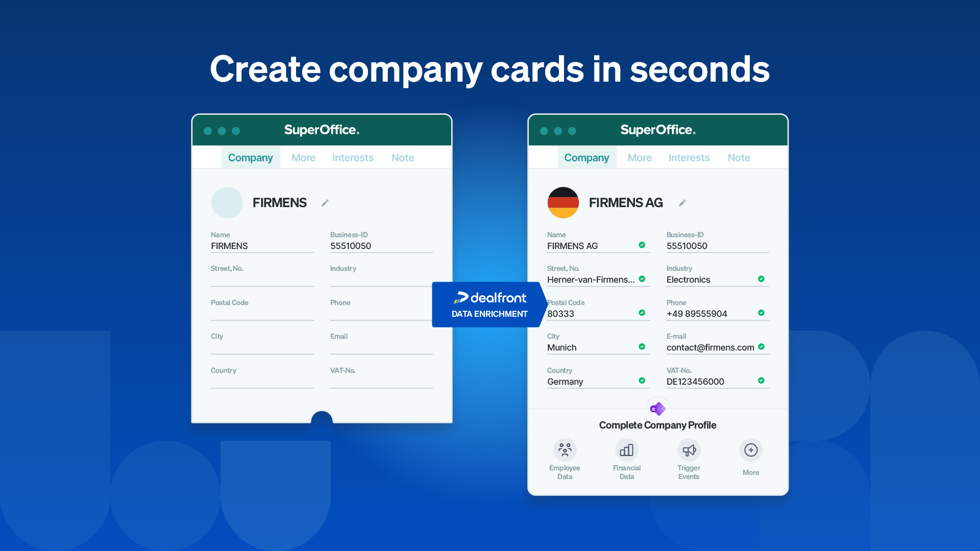Toggle the verified checkmark on Industry field

pyautogui.click(x=761, y=279)
